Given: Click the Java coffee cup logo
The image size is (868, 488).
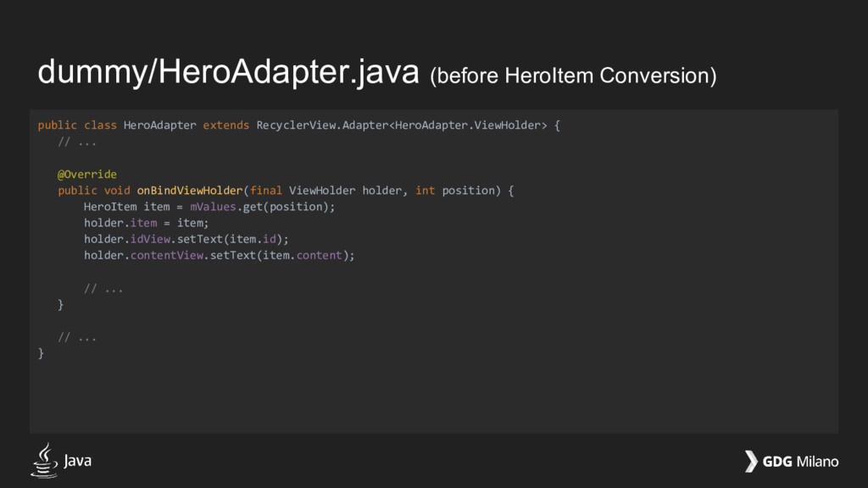Looking at the screenshot, I should [x=44, y=460].
